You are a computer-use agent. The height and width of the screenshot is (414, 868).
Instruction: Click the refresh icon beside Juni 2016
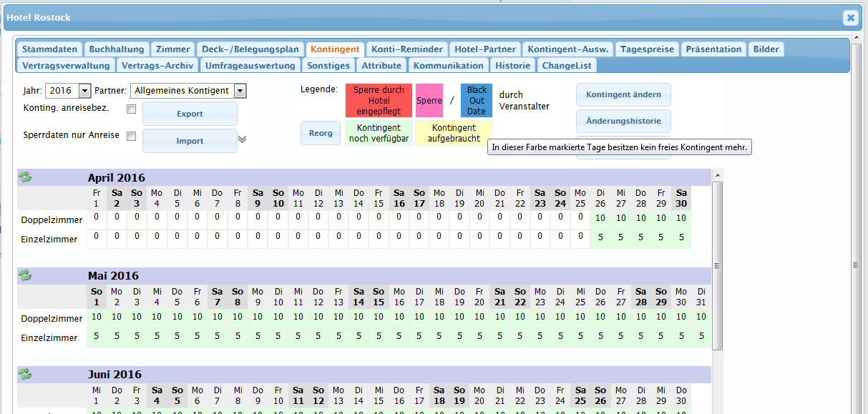[25, 374]
